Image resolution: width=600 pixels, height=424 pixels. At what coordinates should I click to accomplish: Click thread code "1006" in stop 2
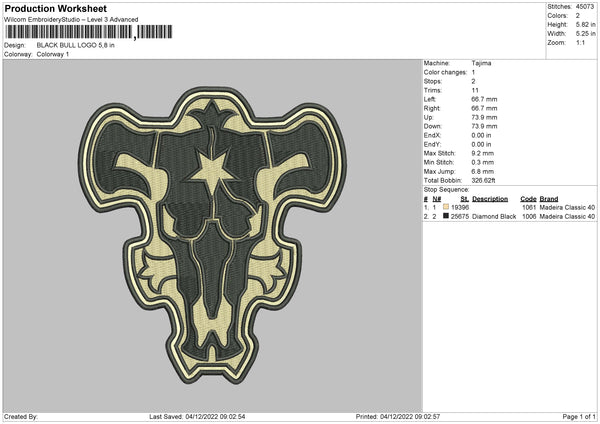(529, 217)
